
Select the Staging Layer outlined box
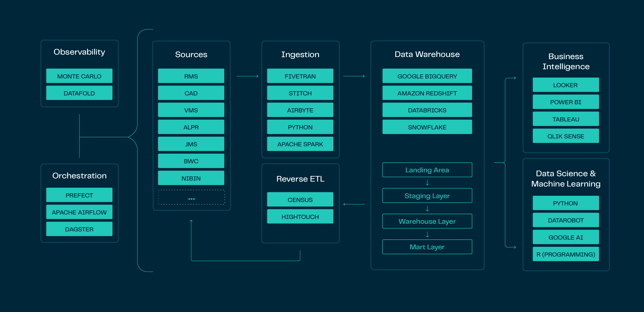(427, 195)
